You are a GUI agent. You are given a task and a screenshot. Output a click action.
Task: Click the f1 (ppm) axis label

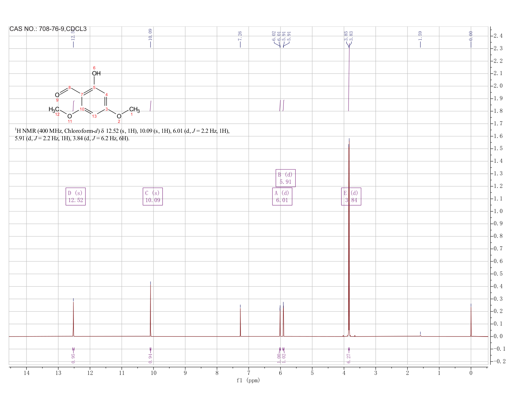[x=248, y=380]
